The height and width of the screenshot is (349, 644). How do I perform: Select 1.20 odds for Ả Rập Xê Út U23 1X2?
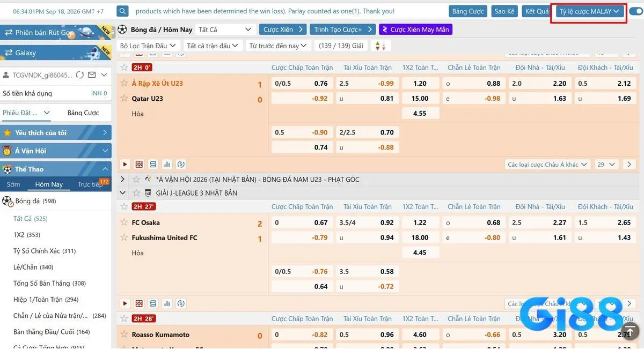coord(420,84)
